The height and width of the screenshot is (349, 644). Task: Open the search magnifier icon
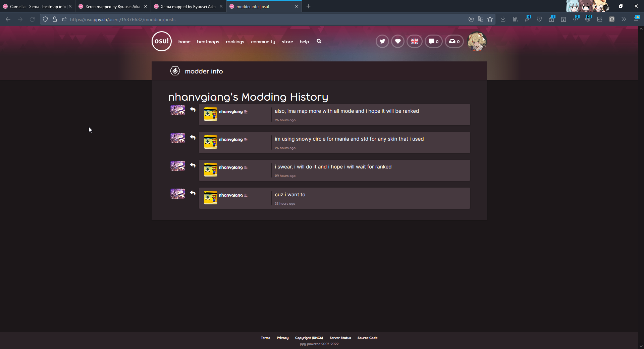pyautogui.click(x=319, y=41)
